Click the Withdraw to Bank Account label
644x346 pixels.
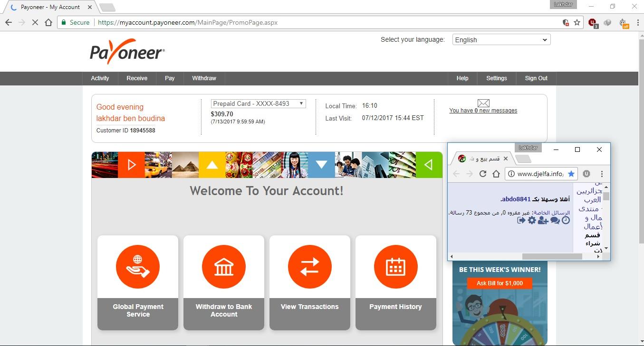[224, 310]
